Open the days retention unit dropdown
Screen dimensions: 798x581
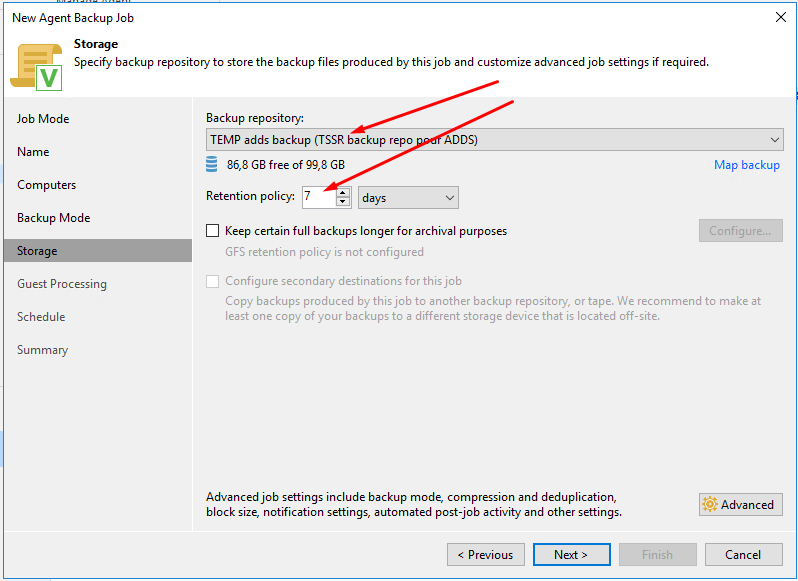pyautogui.click(x=408, y=197)
